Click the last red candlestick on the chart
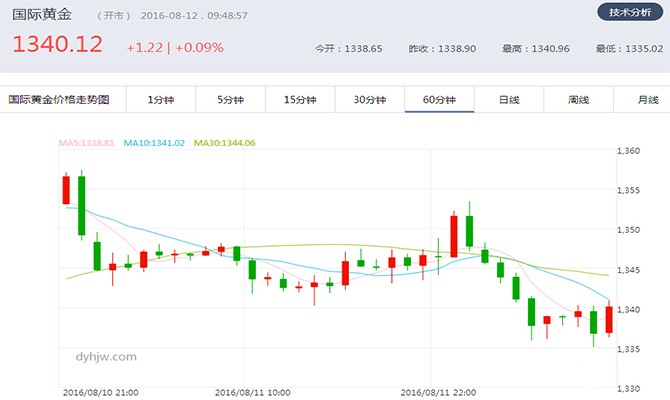Viewport: 670px width, 400px height. pyautogui.click(x=609, y=319)
